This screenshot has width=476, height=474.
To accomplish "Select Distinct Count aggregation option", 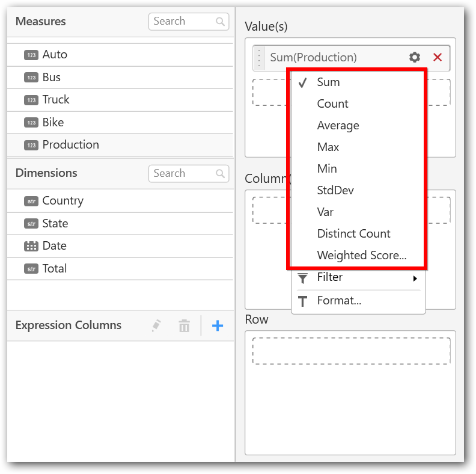I will [353, 234].
